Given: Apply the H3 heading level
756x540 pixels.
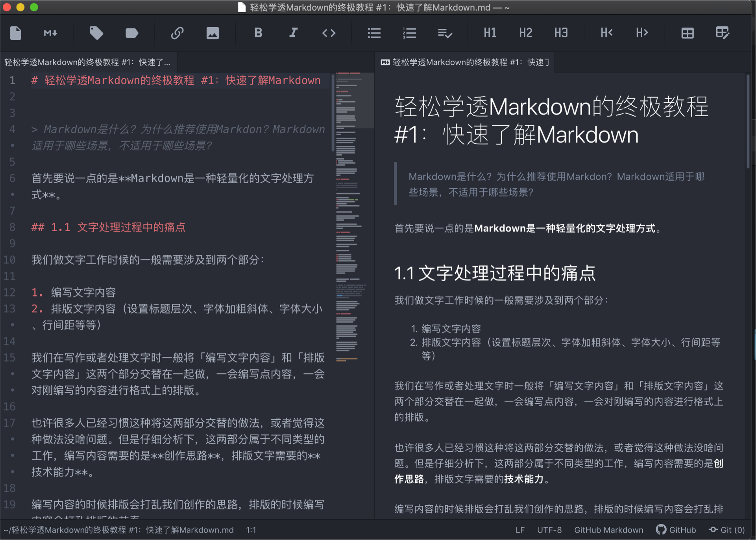Looking at the screenshot, I should [561, 33].
